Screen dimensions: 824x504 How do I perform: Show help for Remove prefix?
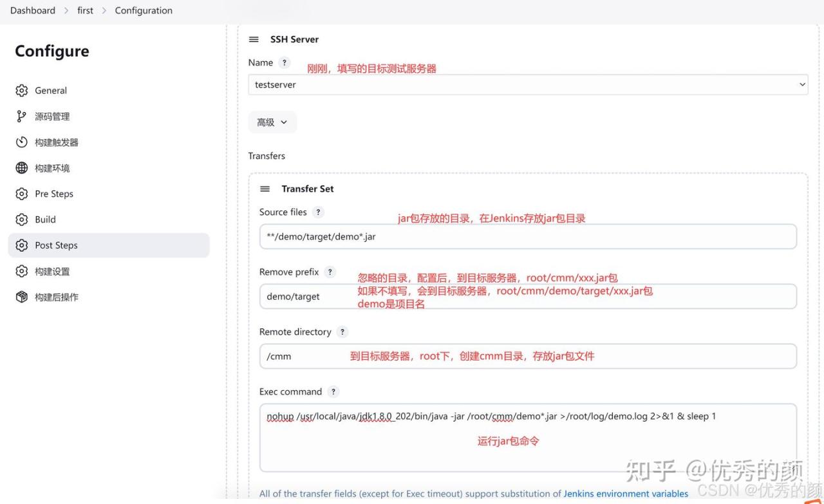(330, 272)
